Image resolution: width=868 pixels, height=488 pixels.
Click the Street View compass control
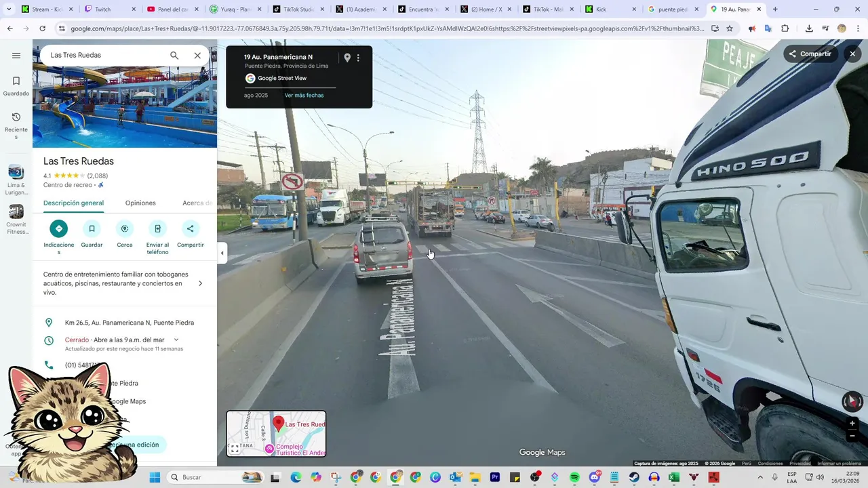[x=852, y=401]
